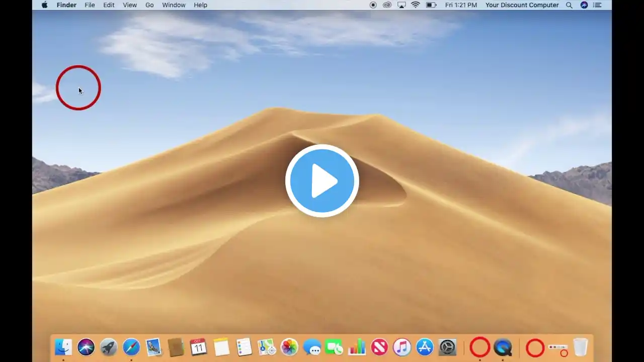The height and width of the screenshot is (362, 644).
Task: Open Finder from the Dock
Action: click(63, 347)
